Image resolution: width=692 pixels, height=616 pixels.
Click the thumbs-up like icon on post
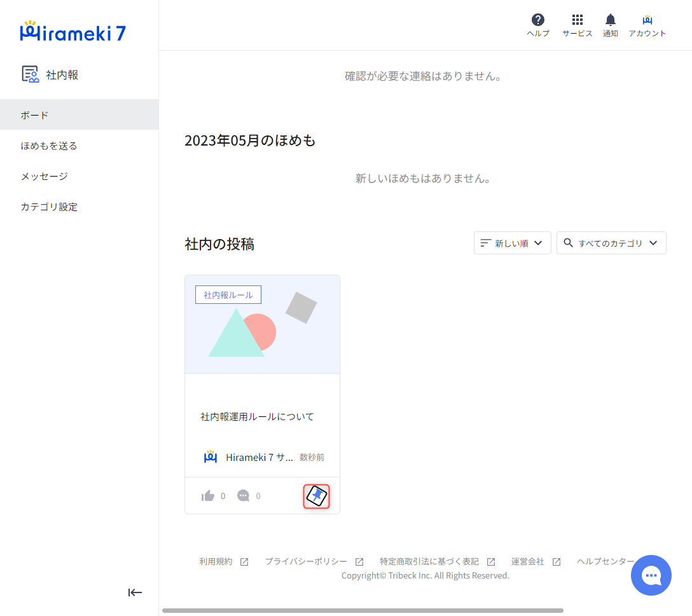tap(208, 496)
